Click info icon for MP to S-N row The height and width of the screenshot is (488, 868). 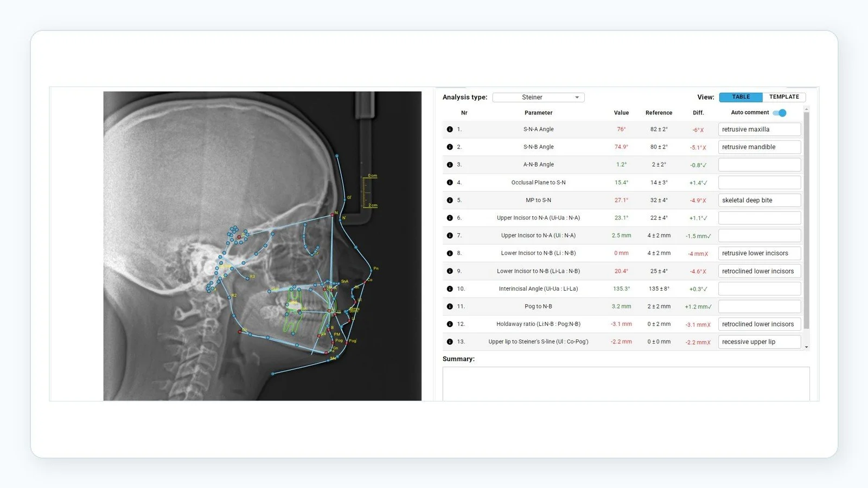point(450,200)
